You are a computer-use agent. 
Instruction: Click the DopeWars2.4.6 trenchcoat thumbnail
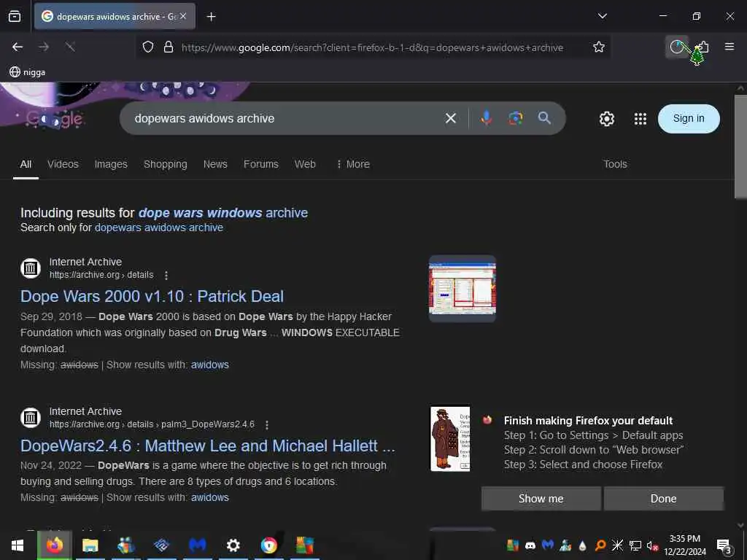click(450, 438)
